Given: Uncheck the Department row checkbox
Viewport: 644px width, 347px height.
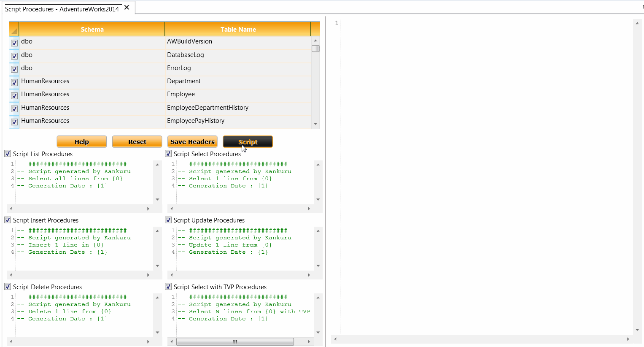Looking at the screenshot, I should [x=14, y=82].
